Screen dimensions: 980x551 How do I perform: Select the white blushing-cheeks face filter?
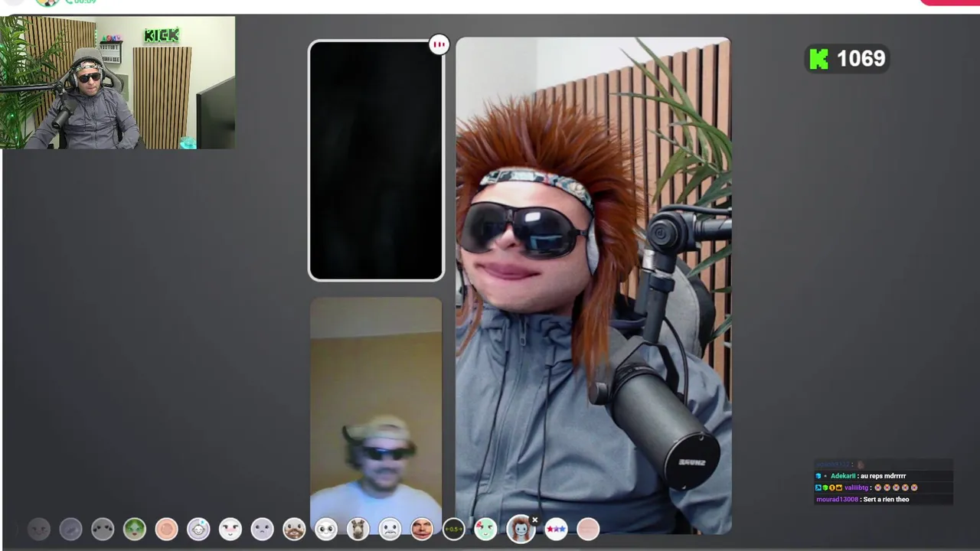(230, 529)
